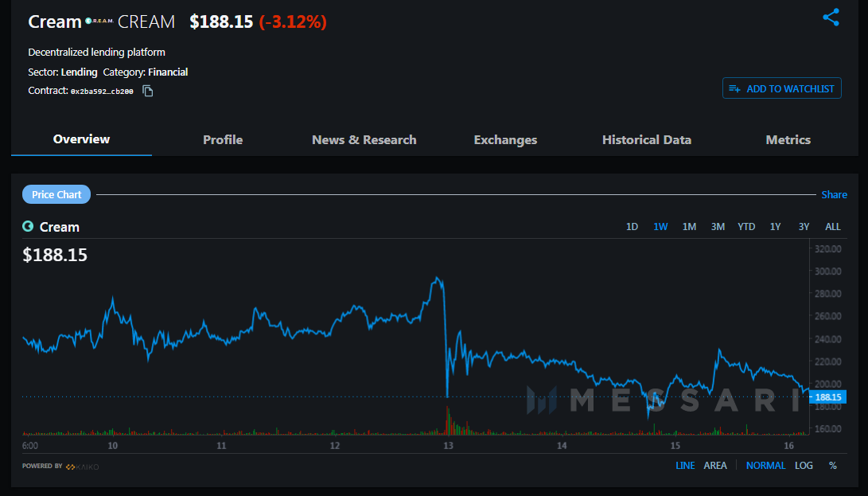Set the chart back to NORMAL scale
Viewport: 868px width, 496px height.
[765, 466]
